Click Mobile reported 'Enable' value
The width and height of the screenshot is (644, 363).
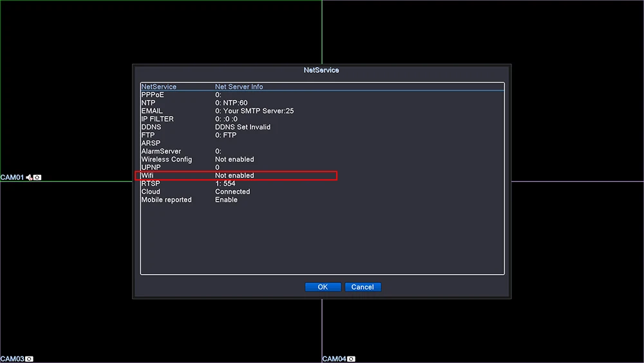tap(226, 200)
